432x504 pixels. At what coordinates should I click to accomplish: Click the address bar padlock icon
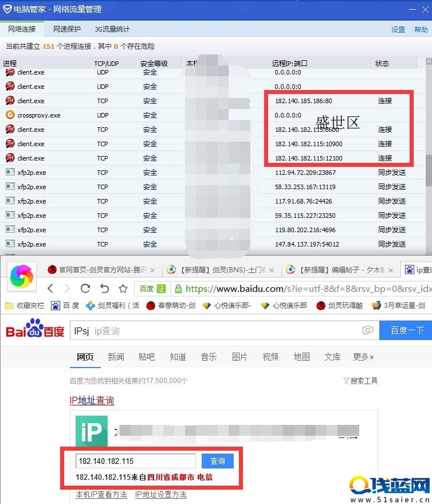pyautogui.click(x=178, y=288)
